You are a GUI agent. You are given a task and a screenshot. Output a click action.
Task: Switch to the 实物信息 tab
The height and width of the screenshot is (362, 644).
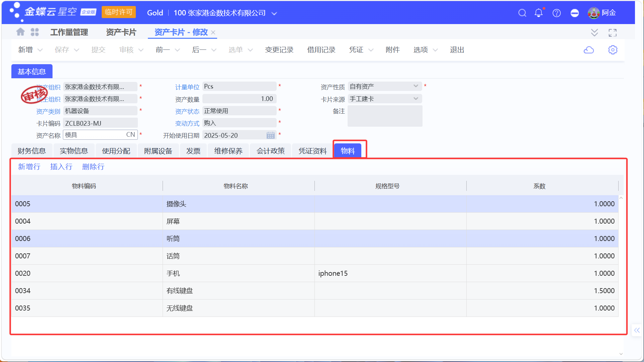74,151
